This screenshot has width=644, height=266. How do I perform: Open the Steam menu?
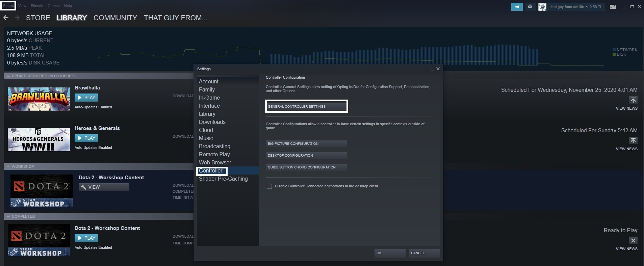point(8,6)
